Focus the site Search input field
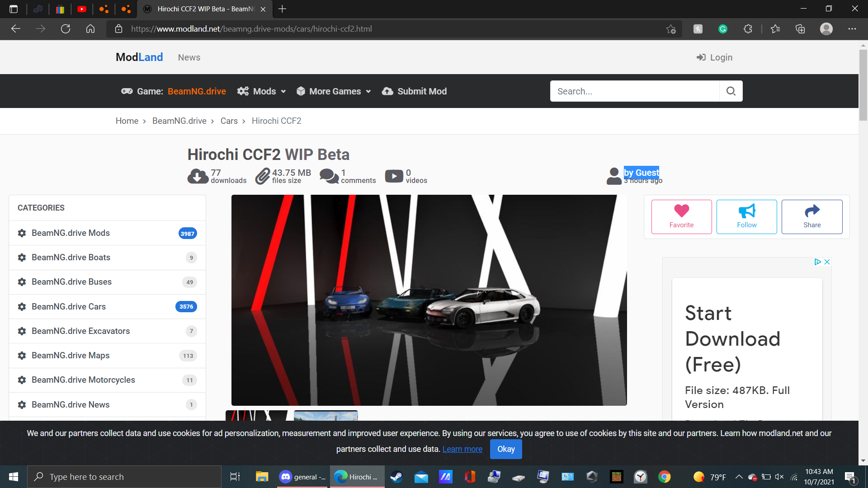Viewport: 868px width, 488px height. 635,91
